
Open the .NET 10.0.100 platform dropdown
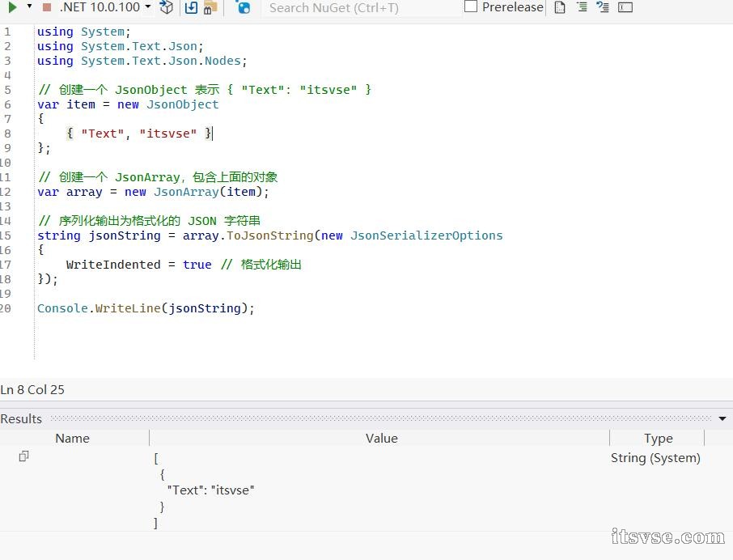click(x=105, y=7)
